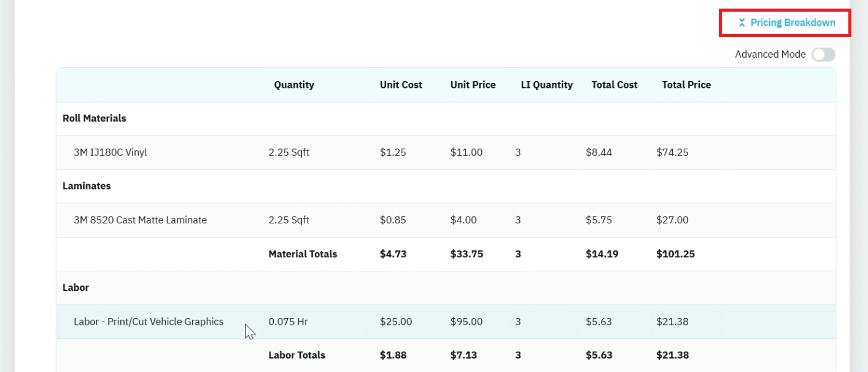Select the Laminates group heading
Image resolution: width=868 pixels, height=372 pixels.
click(87, 186)
